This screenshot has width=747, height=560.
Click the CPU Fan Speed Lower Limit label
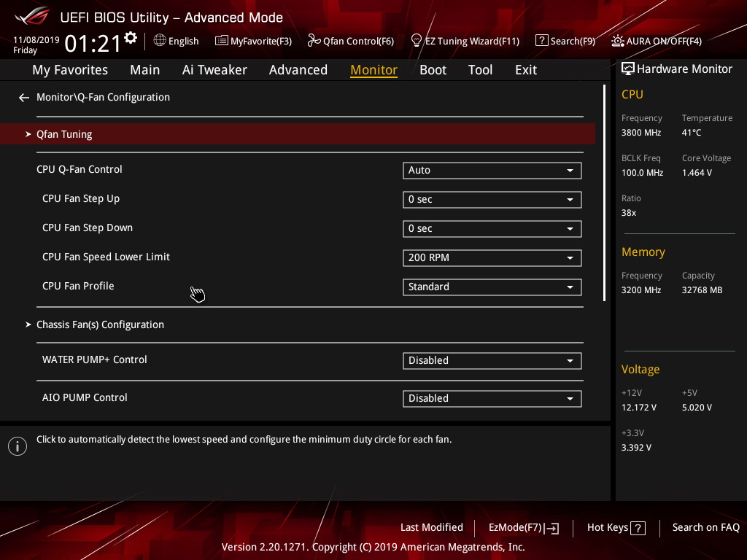[106, 257]
